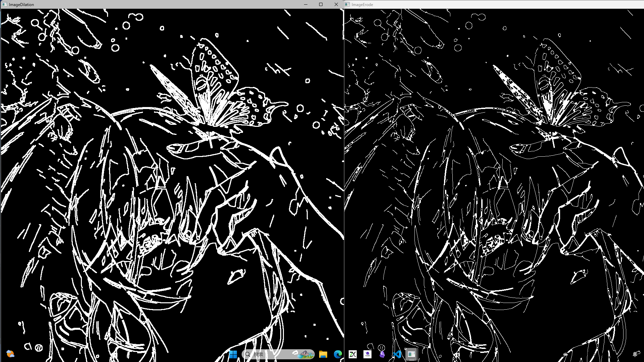This screenshot has height=362, width=644.
Task: Open the white-tile purple logo taskbar app
Action: coord(367,354)
